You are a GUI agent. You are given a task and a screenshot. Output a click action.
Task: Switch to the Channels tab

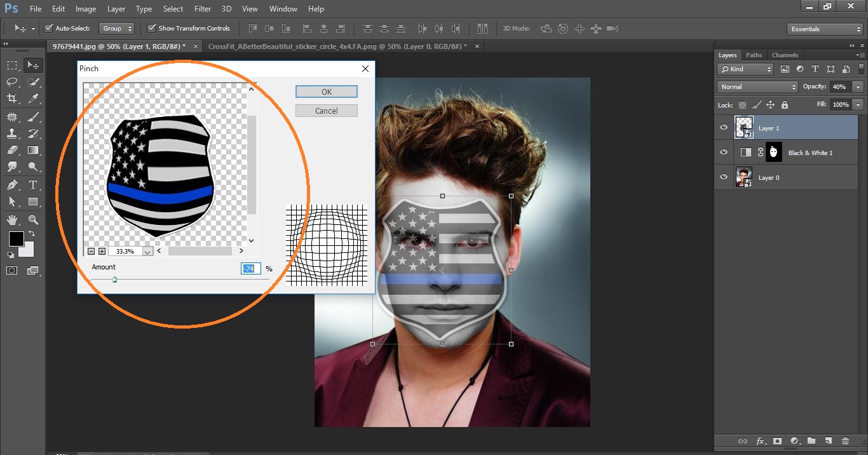tap(785, 55)
